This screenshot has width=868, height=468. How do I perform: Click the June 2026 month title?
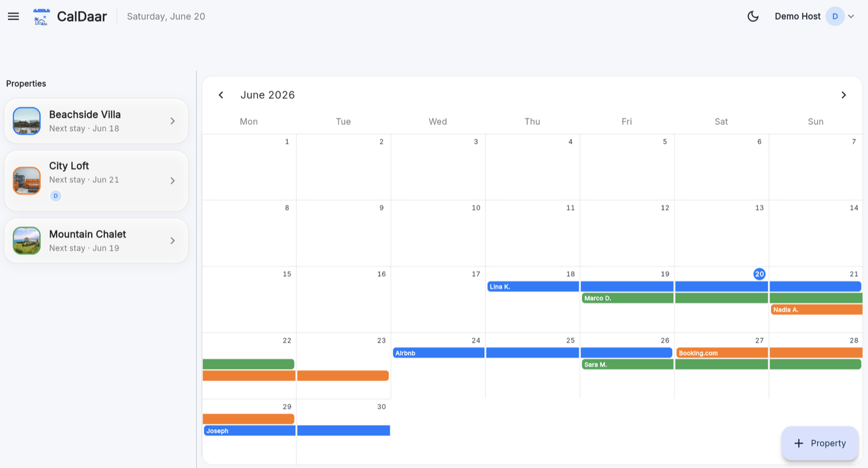(267, 95)
